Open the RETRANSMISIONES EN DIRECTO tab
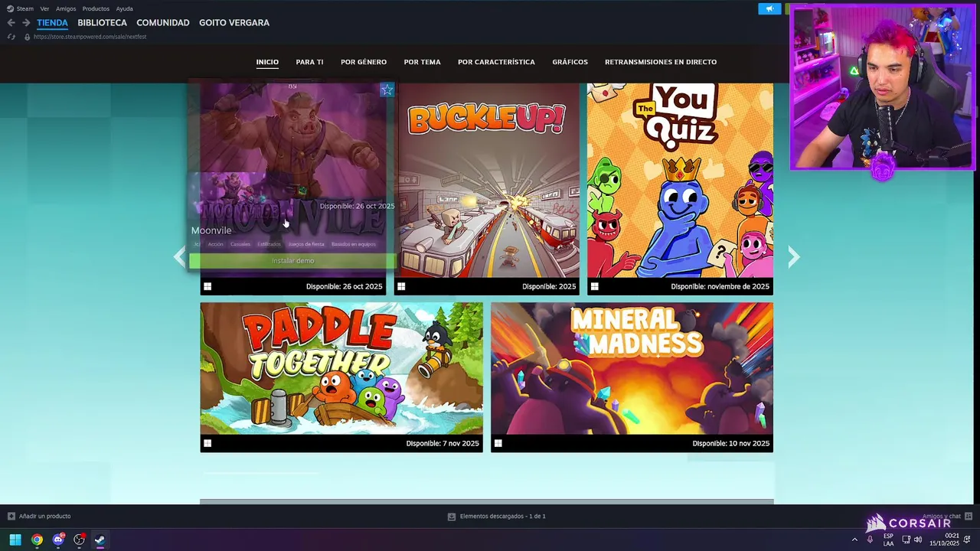 click(x=661, y=62)
